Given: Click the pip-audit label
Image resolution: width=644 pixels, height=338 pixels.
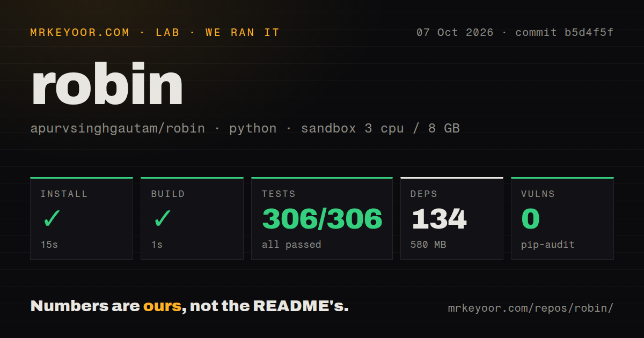Looking at the screenshot, I should click(x=548, y=245).
